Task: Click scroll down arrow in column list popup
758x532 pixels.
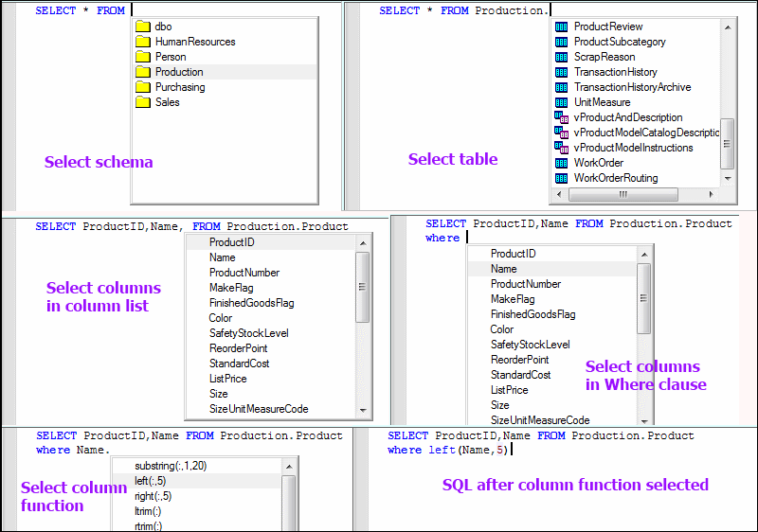Action: click(363, 411)
